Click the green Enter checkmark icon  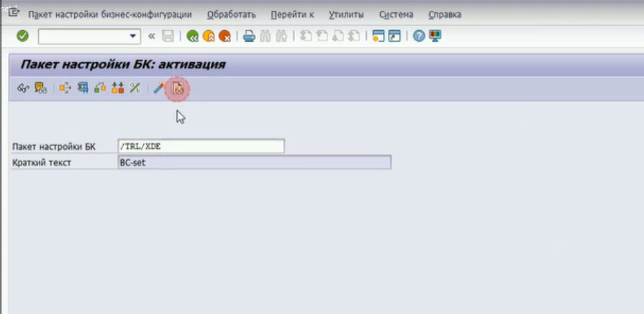pyautogui.click(x=22, y=36)
